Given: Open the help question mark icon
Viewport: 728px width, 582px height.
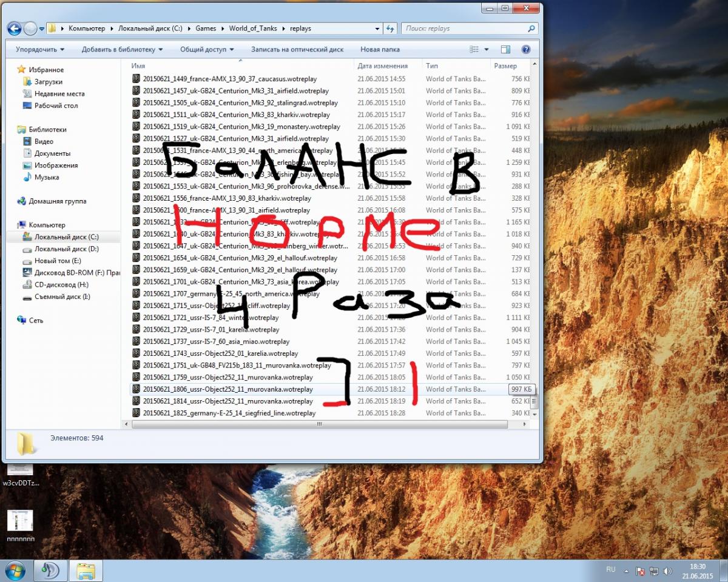Looking at the screenshot, I should 526,50.
